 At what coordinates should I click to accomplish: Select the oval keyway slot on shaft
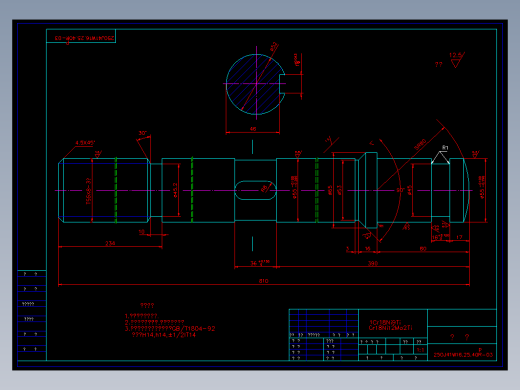(256, 190)
